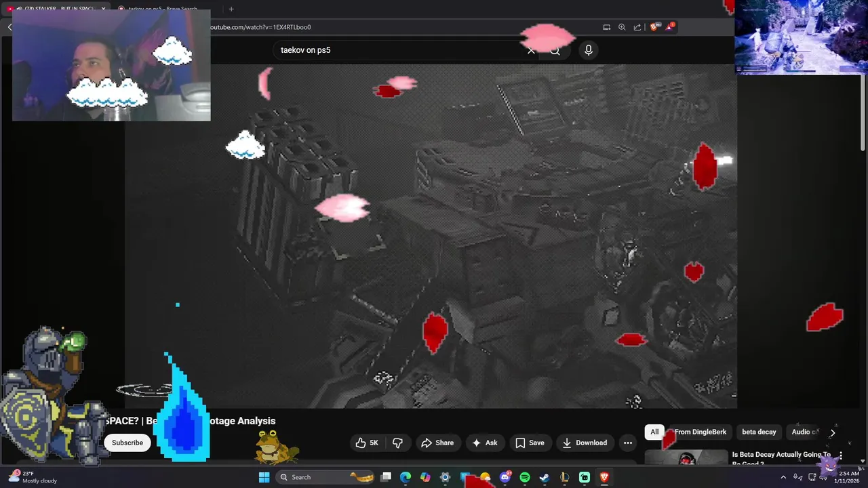
Task: Open options for the Is Beta Decay video
Action: (841, 455)
